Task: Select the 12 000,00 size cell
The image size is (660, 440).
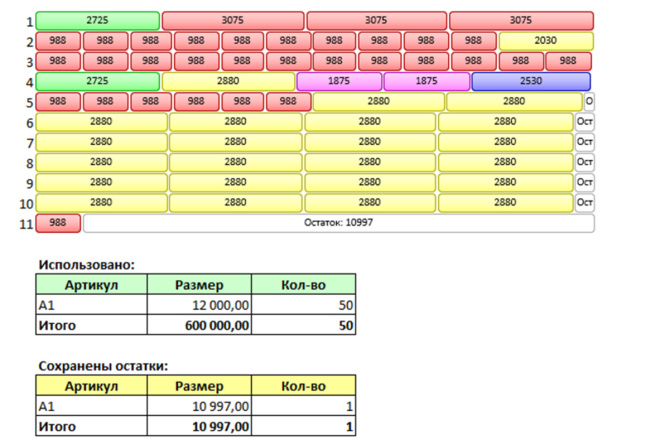Action: point(199,305)
